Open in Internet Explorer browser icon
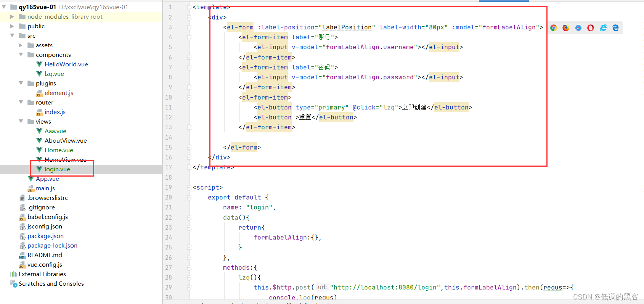 click(x=603, y=28)
